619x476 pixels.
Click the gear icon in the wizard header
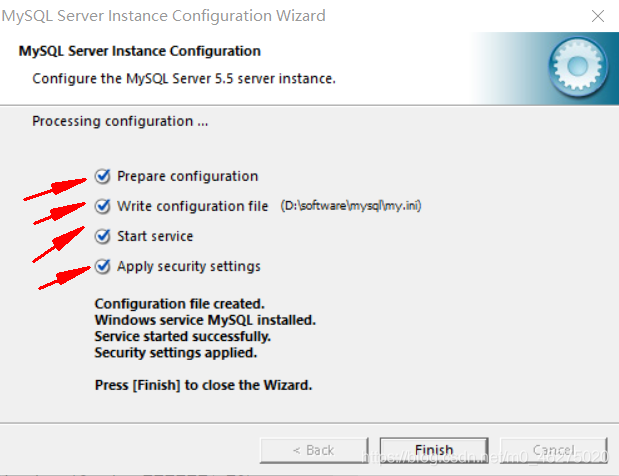click(578, 64)
